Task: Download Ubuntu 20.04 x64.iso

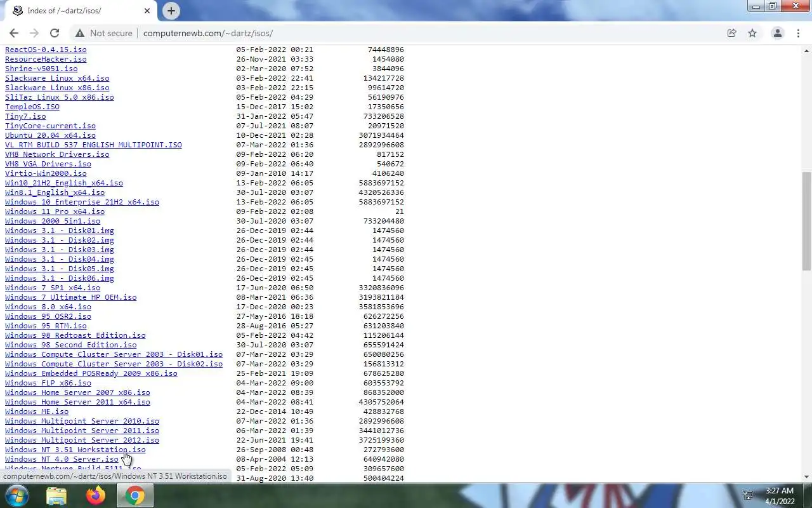Action: click(50, 135)
